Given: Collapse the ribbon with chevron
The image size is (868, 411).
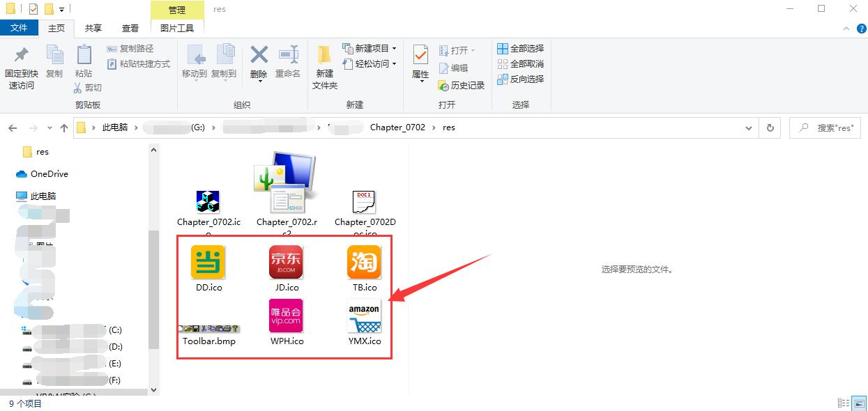Looking at the screenshot, I should (x=846, y=29).
